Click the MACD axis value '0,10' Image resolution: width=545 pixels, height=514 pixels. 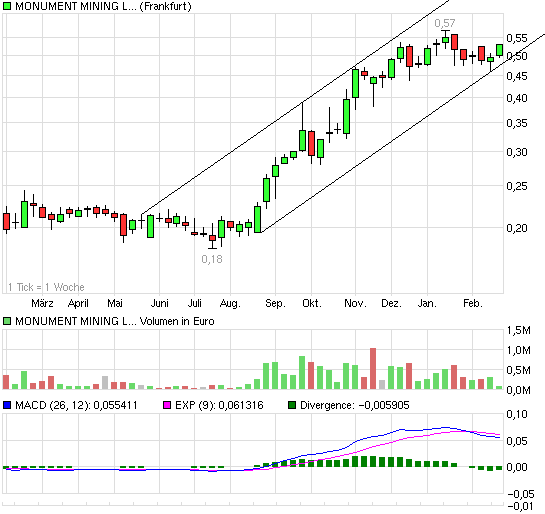click(x=517, y=414)
